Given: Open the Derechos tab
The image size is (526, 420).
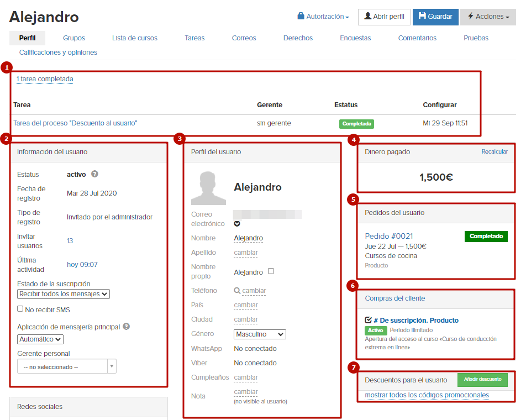Looking at the screenshot, I should [x=298, y=38].
